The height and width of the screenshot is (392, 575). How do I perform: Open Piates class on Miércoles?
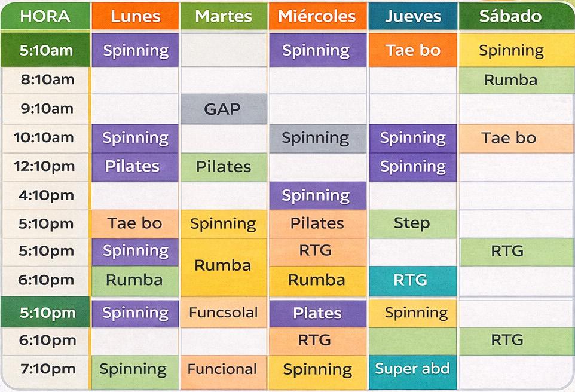[317, 313]
